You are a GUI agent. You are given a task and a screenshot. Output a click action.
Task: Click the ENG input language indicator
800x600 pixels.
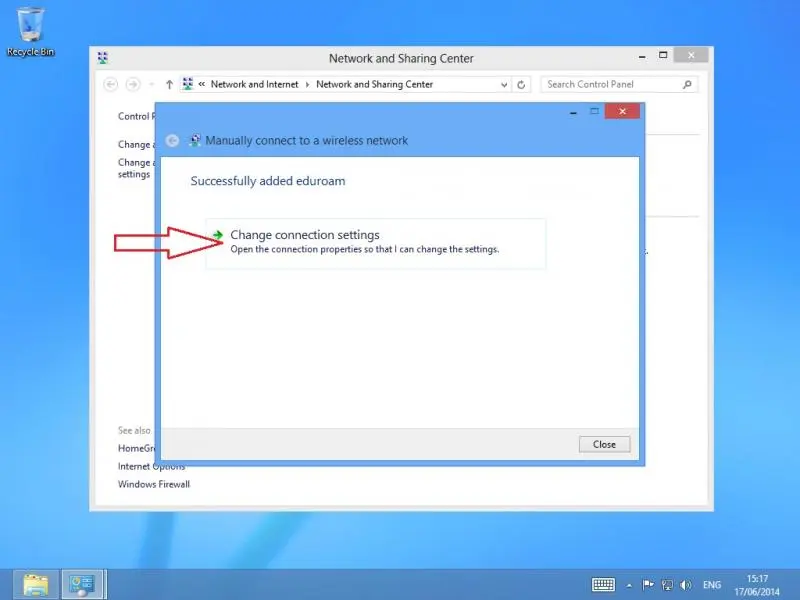tap(712, 584)
